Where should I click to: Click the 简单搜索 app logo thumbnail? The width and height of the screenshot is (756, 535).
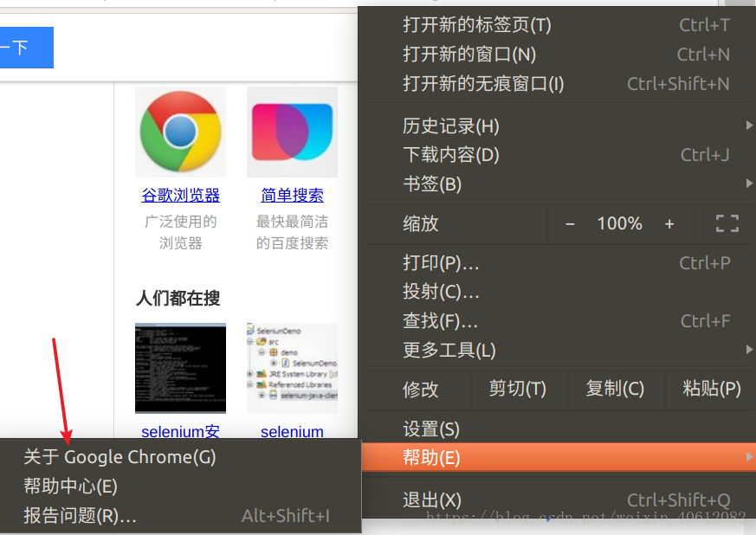pos(292,132)
